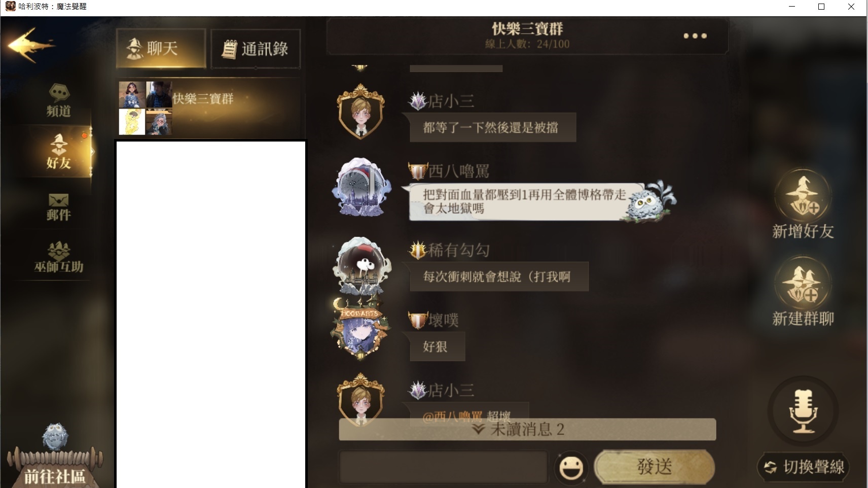Select the 好友 friends sidebar tab
This screenshot has width=868, height=488.
click(58, 152)
